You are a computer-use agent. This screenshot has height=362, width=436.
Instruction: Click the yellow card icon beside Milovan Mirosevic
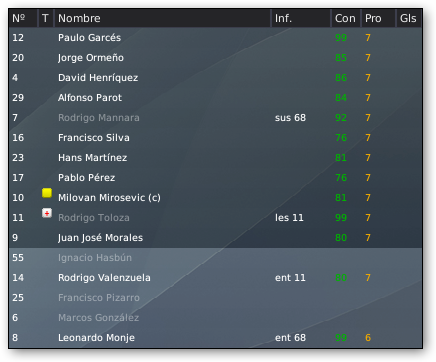coord(47,193)
